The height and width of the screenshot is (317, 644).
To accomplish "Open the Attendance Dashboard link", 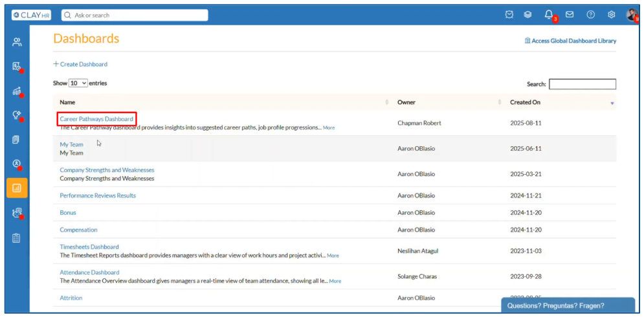I will pos(89,272).
